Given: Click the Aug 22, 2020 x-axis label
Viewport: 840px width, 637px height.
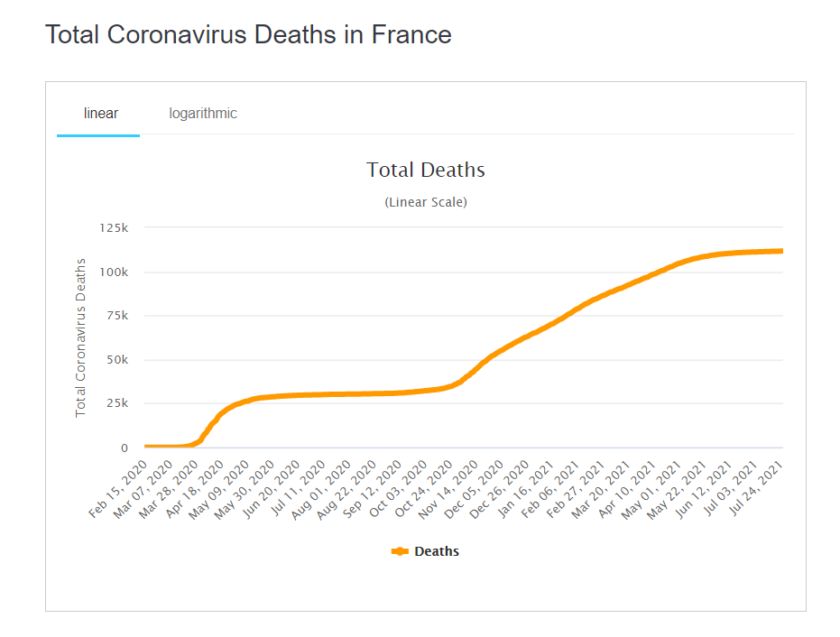Looking at the screenshot, I should [347, 490].
